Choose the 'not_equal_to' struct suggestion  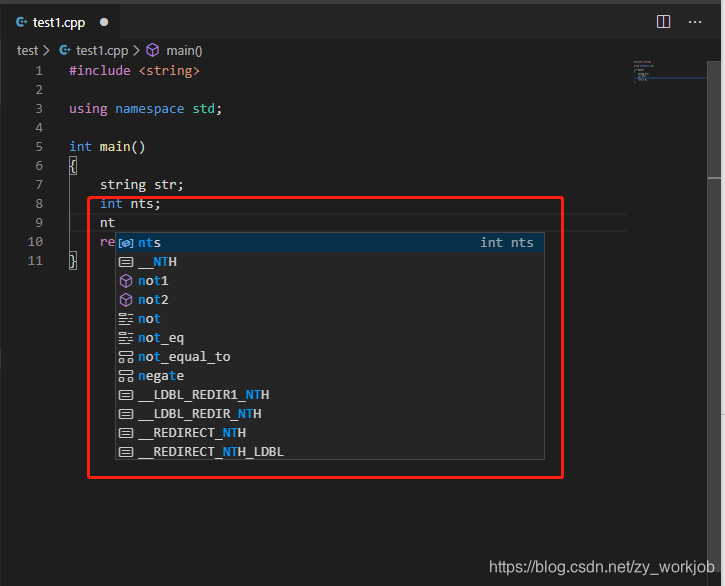click(329, 357)
